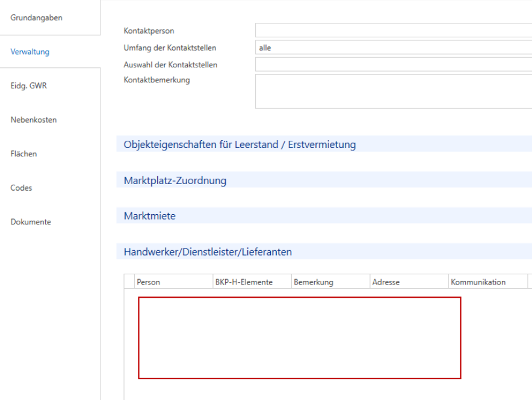Switch to the Eidg. GWR tab

28,86
